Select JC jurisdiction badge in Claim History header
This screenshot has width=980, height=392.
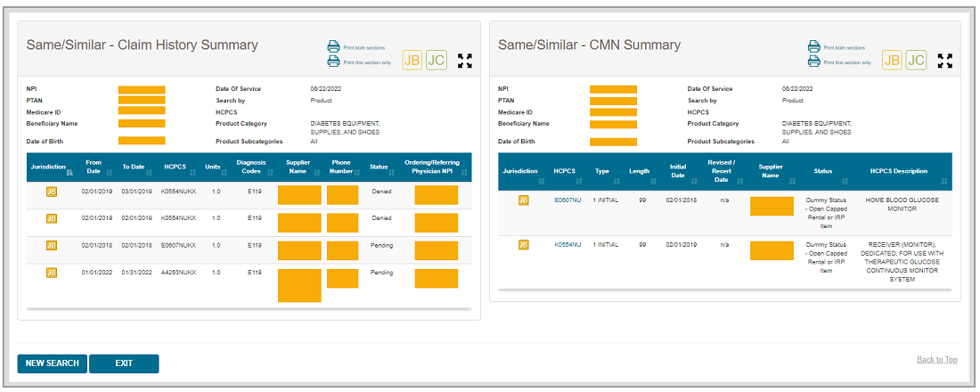(436, 60)
